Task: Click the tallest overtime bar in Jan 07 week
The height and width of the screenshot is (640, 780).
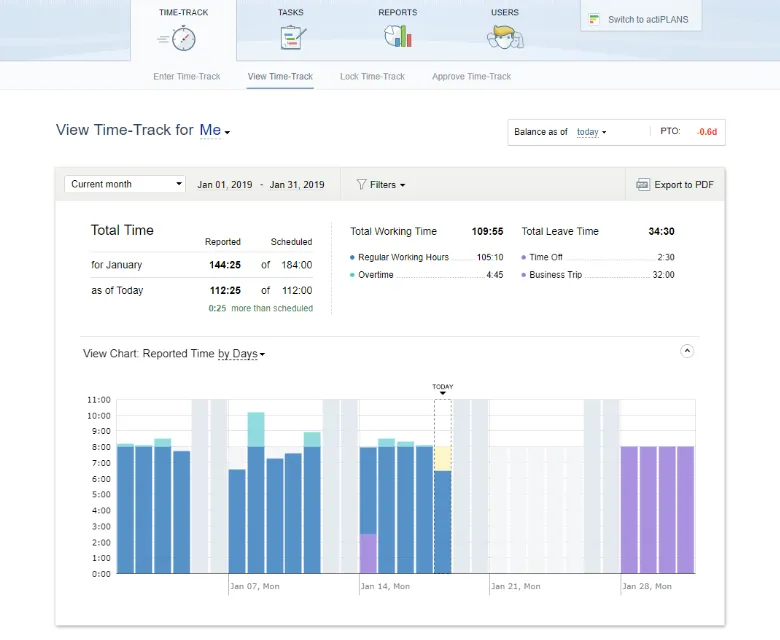Action: [256, 429]
